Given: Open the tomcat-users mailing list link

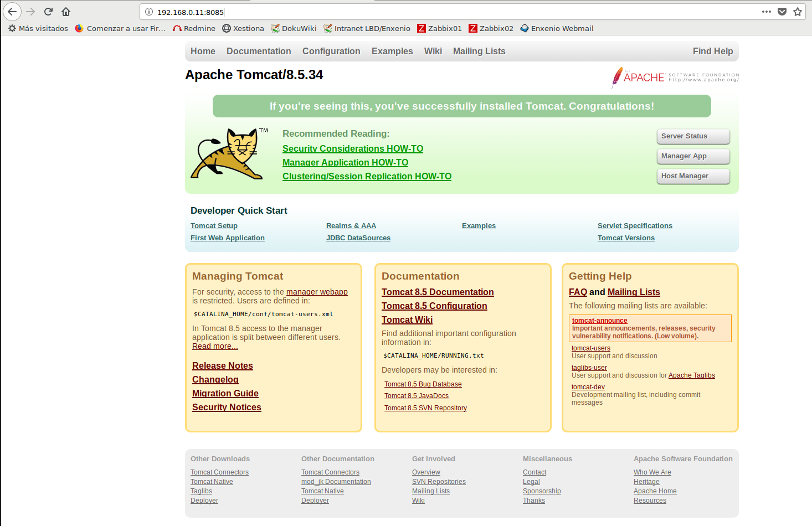Looking at the screenshot, I should pyautogui.click(x=591, y=348).
